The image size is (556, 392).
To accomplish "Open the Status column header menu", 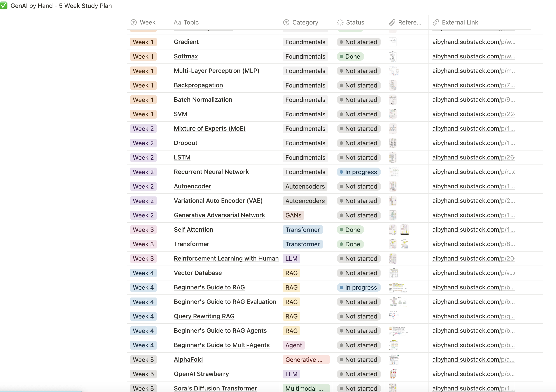I will (x=359, y=23).
